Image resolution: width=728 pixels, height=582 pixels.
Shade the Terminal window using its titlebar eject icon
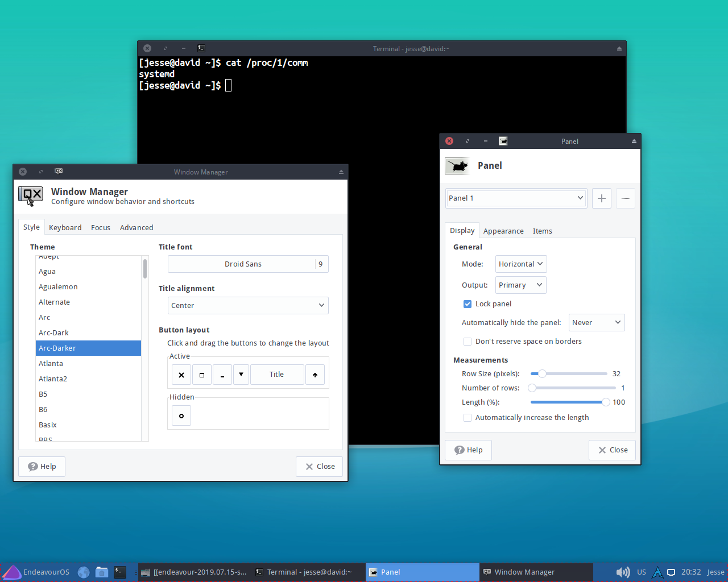(619, 49)
